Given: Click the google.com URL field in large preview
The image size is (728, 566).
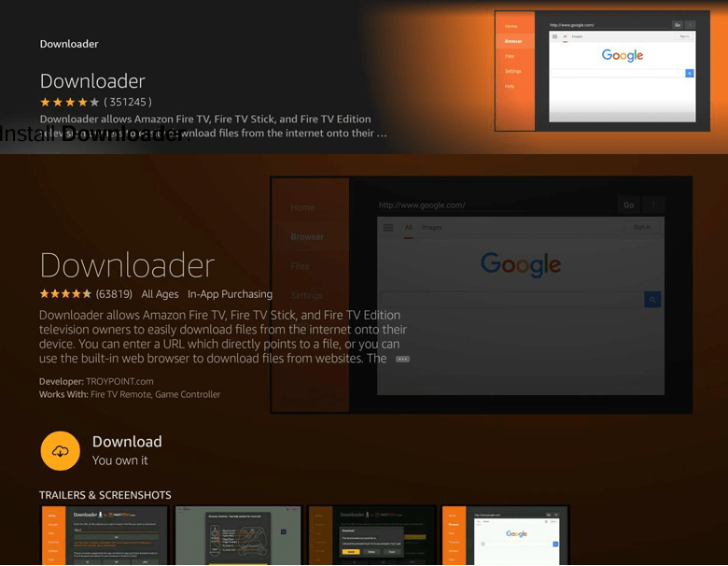Looking at the screenshot, I should coord(495,205).
